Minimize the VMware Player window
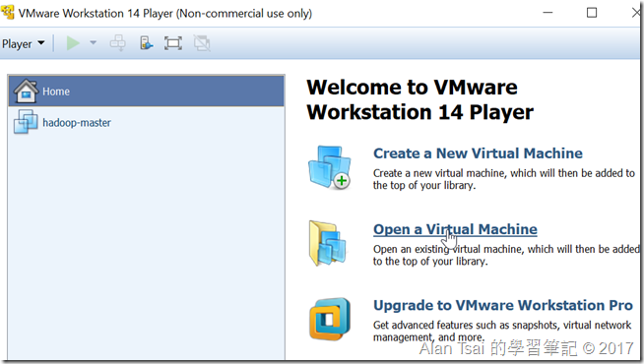This screenshot has width=644, height=364. pos(547,13)
